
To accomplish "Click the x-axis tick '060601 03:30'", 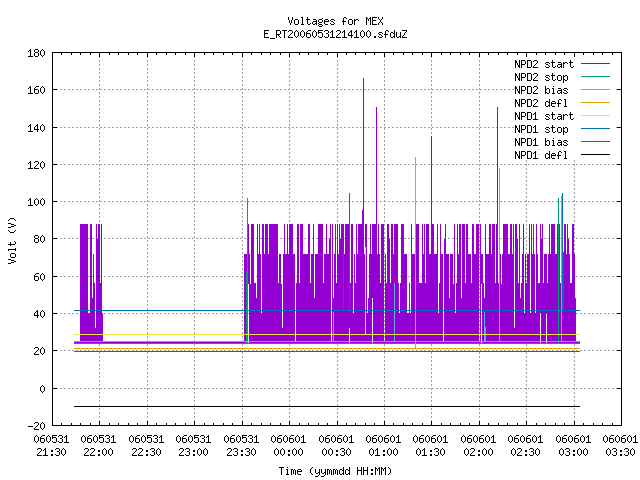I will [620, 446].
